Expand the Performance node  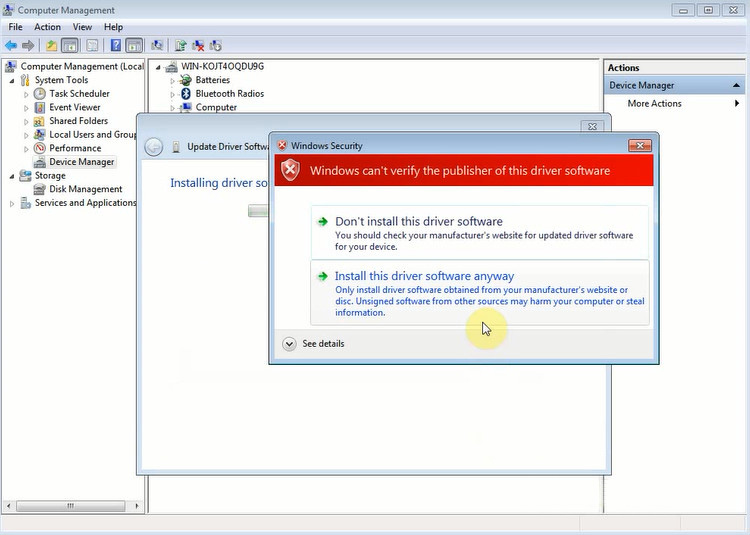click(x=26, y=149)
